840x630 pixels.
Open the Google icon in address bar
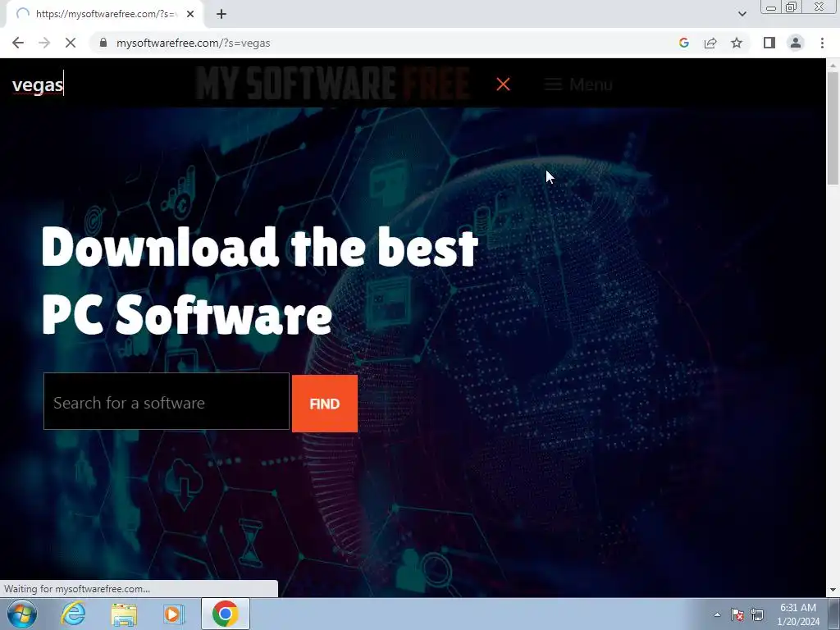tap(683, 43)
